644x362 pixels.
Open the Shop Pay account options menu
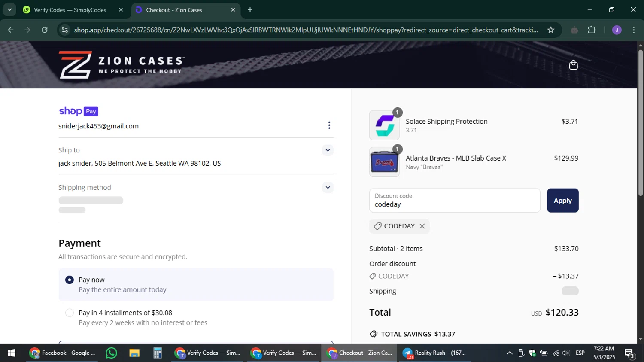tap(329, 125)
